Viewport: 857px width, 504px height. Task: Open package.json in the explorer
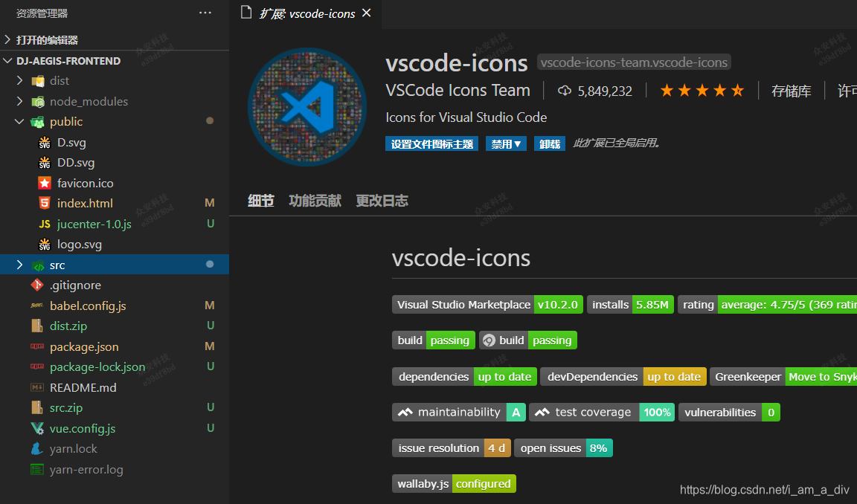115,346
